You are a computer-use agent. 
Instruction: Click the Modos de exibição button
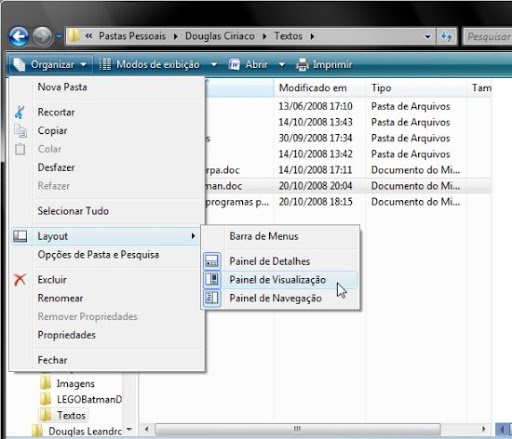[149, 64]
